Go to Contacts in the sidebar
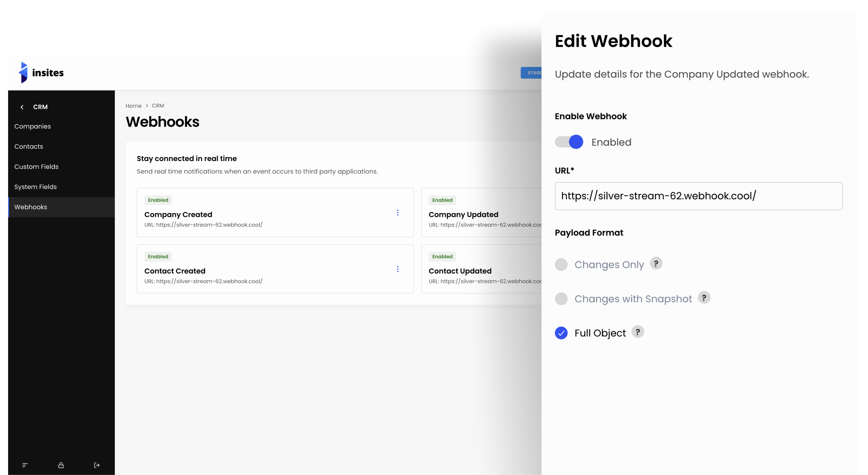This screenshot has height=475, width=868. click(x=29, y=147)
